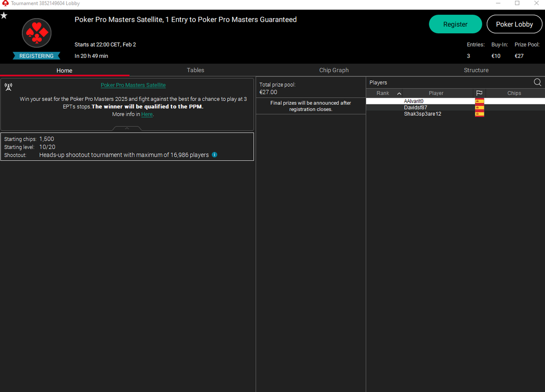The height and width of the screenshot is (392, 545).
Task: Click the Starting chips 1,500 value
Action: pos(47,139)
